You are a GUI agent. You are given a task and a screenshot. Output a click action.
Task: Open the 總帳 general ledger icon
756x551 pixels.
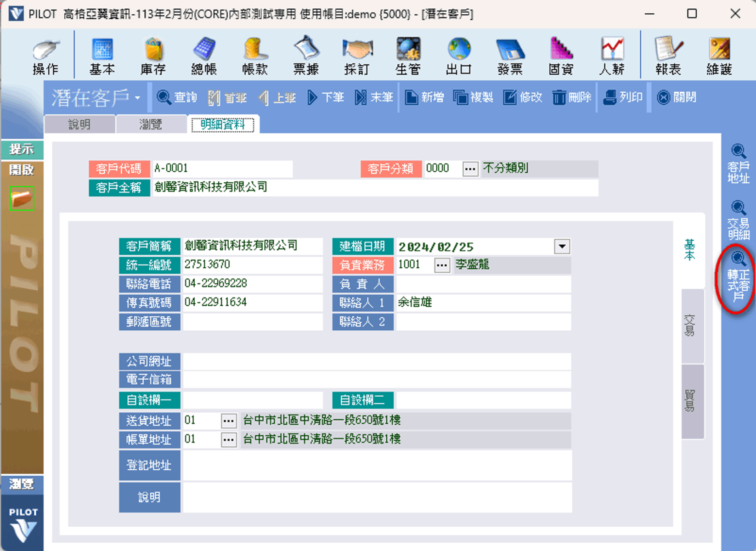click(x=204, y=56)
